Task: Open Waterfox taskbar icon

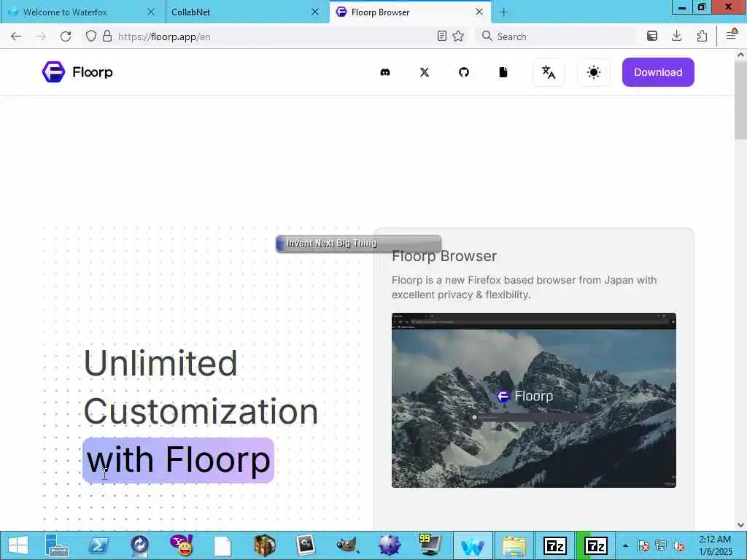Action: (472, 545)
